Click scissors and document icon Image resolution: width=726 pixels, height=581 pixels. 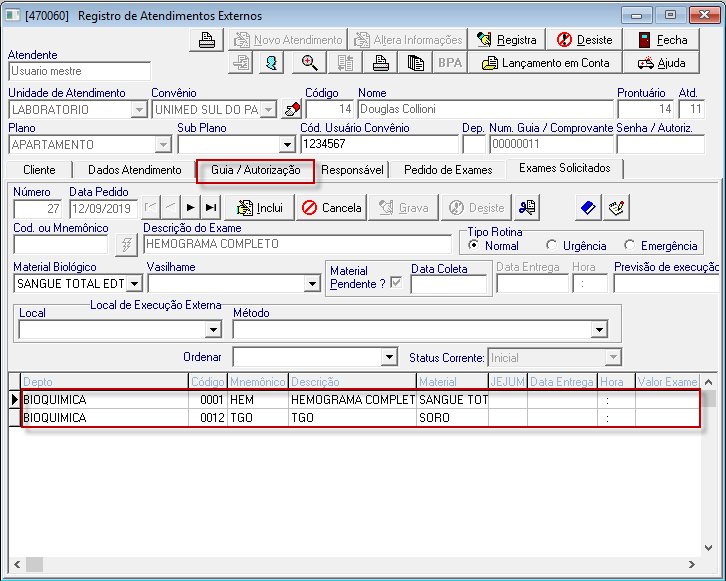point(527,207)
